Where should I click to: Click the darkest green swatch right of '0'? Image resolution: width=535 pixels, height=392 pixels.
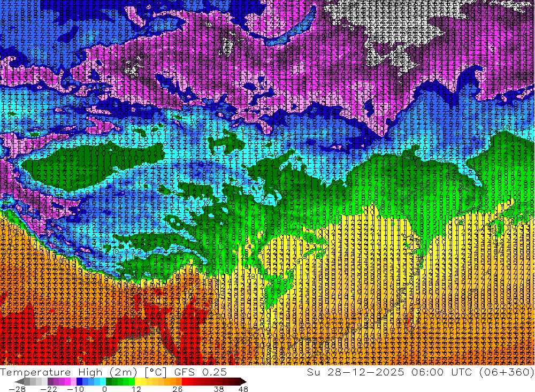point(109,382)
